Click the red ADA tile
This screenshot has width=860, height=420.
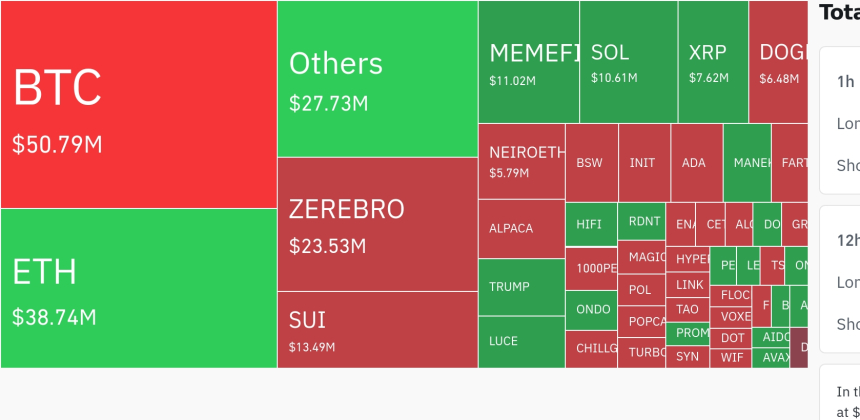point(696,162)
